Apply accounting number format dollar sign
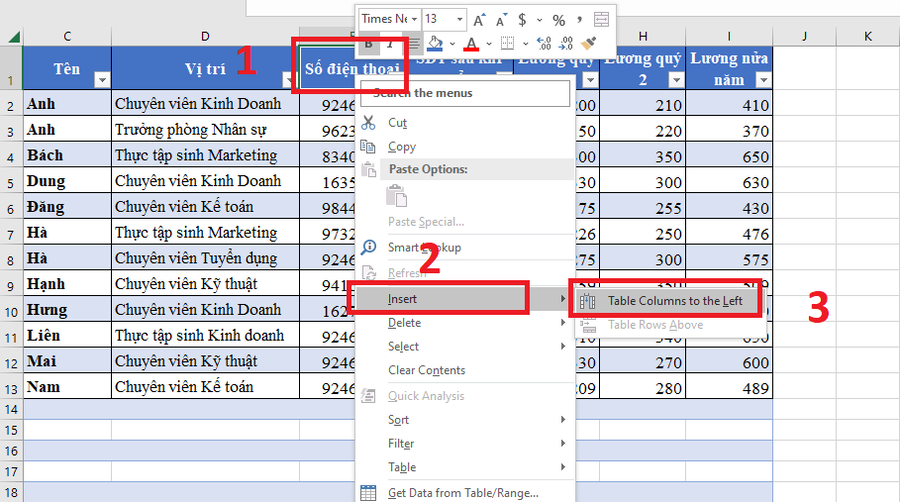The height and width of the screenshot is (502, 900). point(522,20)
